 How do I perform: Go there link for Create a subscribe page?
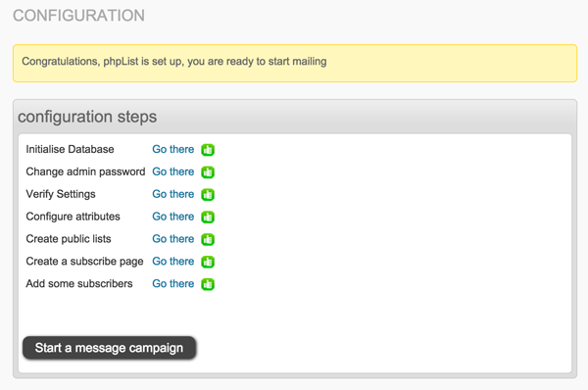pos(173,262)
